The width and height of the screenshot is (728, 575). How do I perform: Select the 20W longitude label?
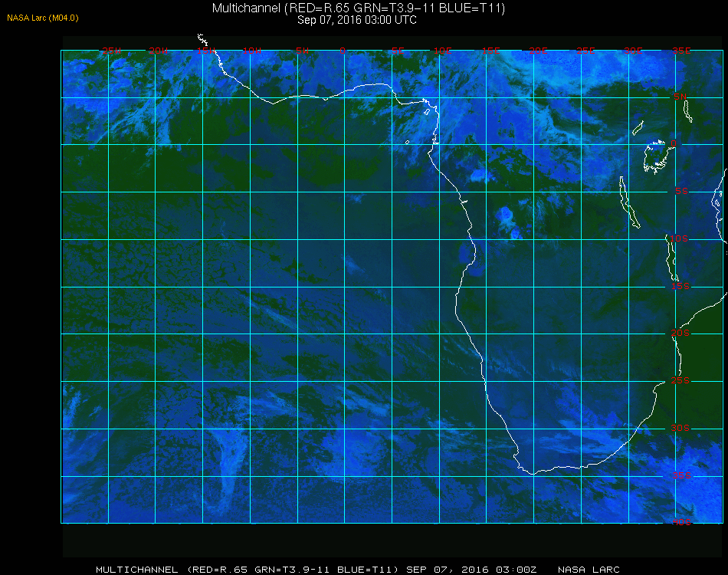159,51
